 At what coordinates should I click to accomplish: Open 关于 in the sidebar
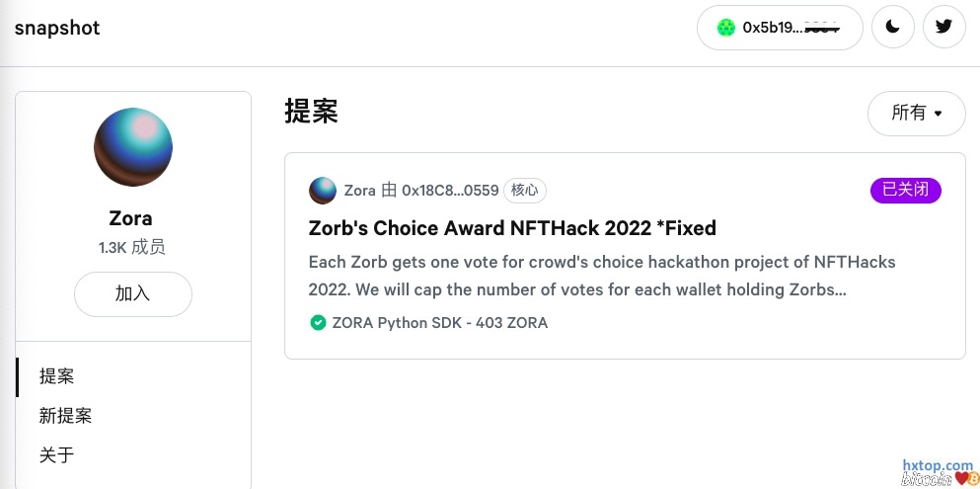[x=56, y=455]
